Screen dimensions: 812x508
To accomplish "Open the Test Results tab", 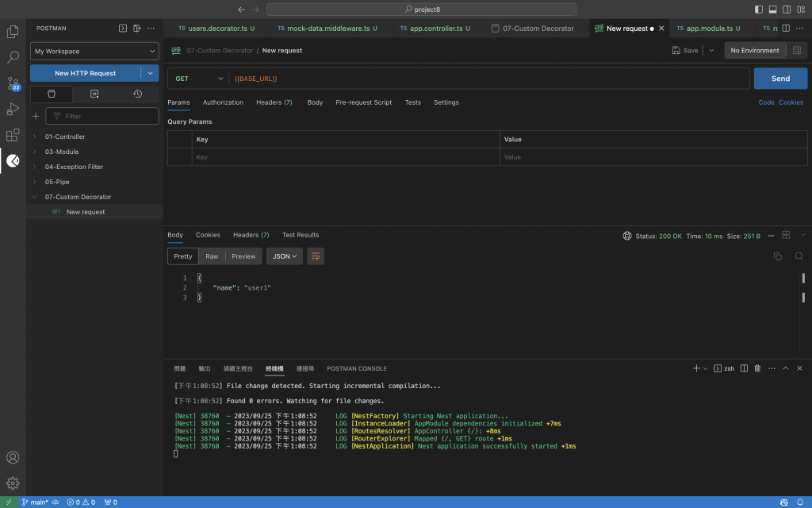I will [x=301, y=235].
